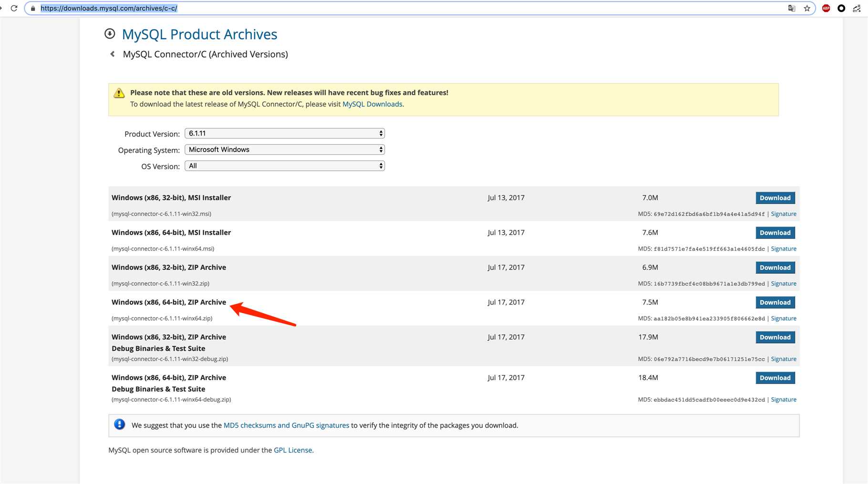
Task: Click the MD5 hash starting with 06e792
Action: [709, 359]
